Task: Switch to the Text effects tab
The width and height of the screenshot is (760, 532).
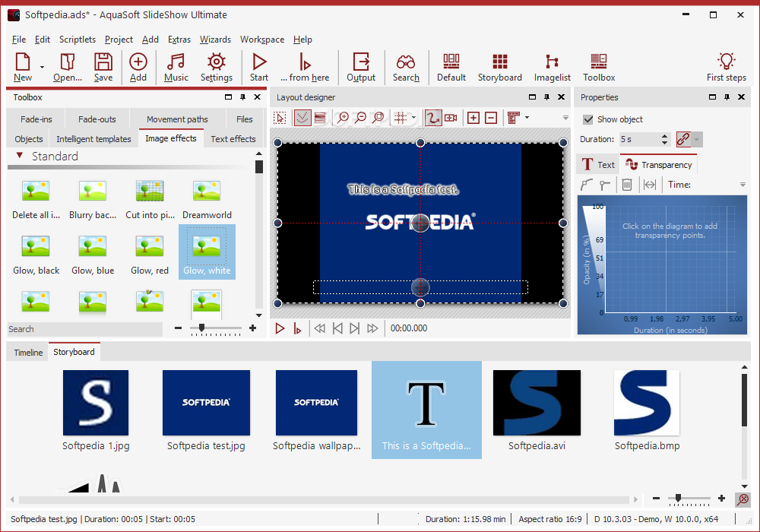Action: (233, 139)
